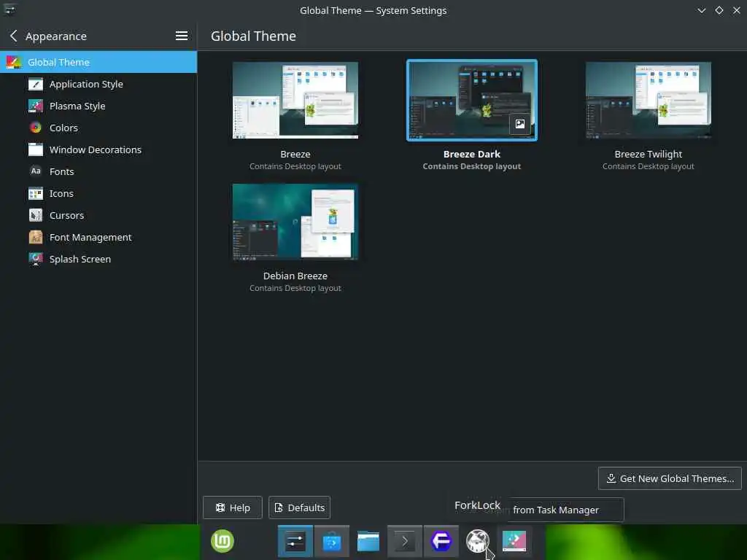Open the Discover software store taskbar icon

pyautogui.click(x=332, y=542)
